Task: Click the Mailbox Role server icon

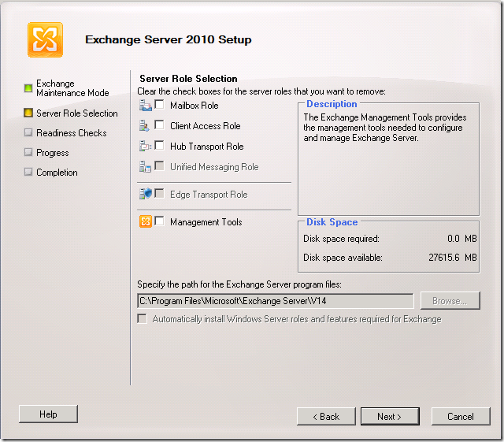Action: point(145,106)
